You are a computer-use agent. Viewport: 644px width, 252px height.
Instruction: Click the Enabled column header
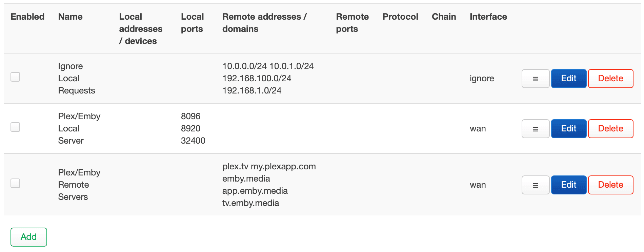tap(27, 16)
